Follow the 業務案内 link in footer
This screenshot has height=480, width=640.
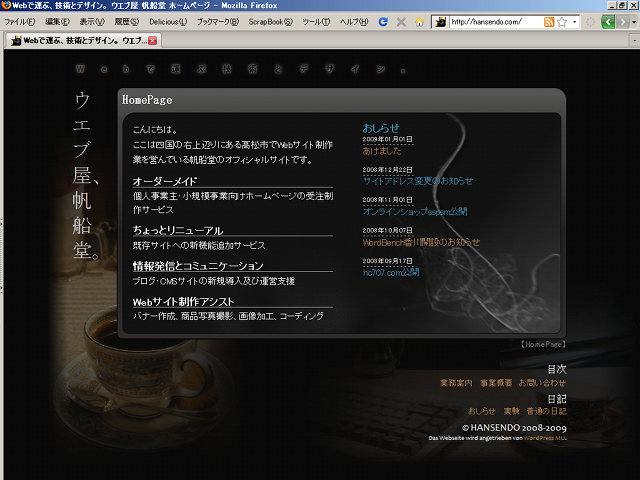coord(455,383)
